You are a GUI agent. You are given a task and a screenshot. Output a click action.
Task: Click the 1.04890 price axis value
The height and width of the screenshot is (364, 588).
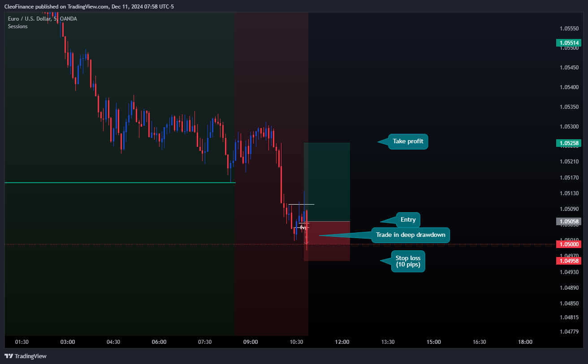coord(569,287)
